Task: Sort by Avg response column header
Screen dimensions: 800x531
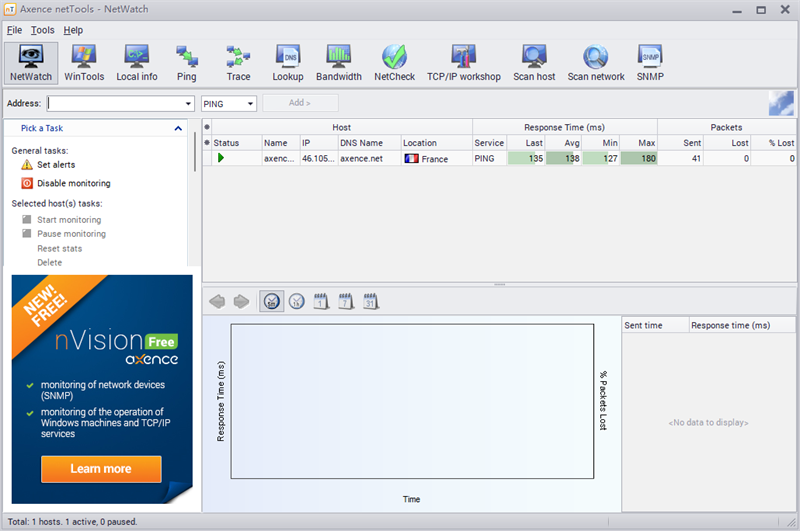Action: point(563,143)
